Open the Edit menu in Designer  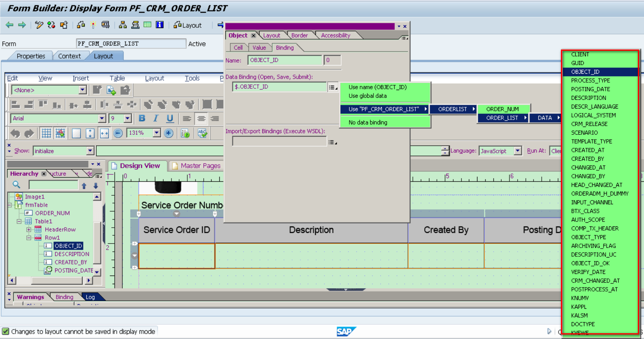coord(13,78)
